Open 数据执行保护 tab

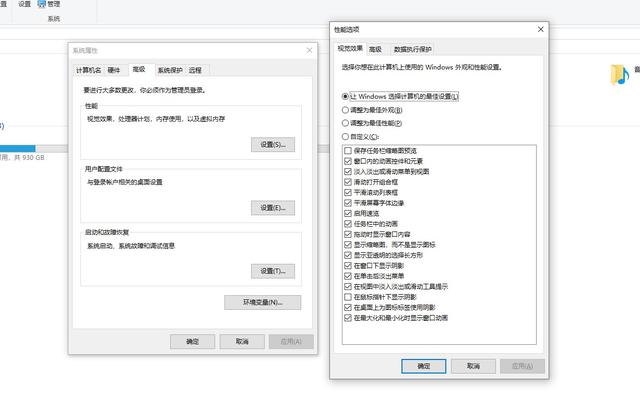click(412, 49)
